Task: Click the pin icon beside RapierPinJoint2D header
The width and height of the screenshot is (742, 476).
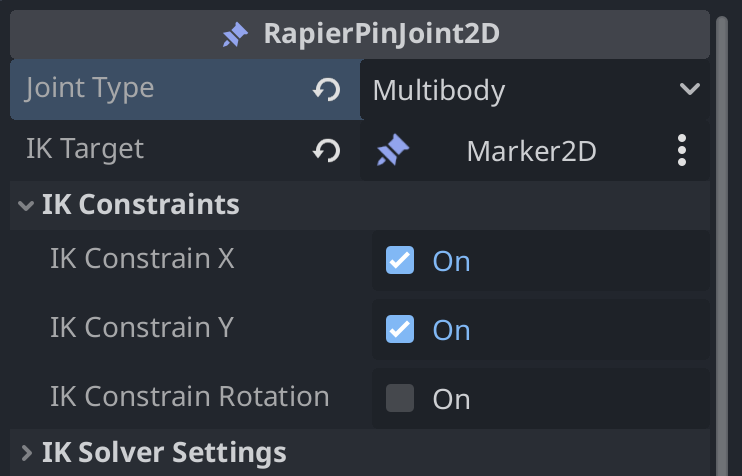Action: [235, 35]
